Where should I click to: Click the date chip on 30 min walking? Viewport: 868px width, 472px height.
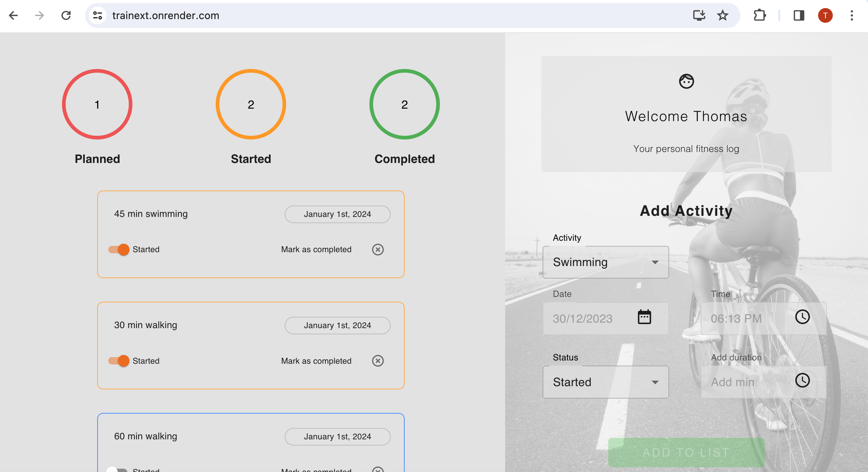click(x=338, y=326)
